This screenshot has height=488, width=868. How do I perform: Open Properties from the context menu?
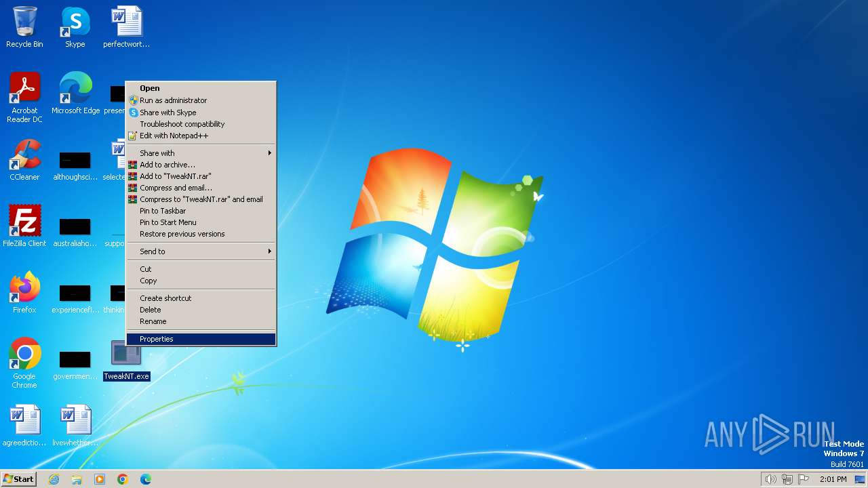tap(201, 339)
